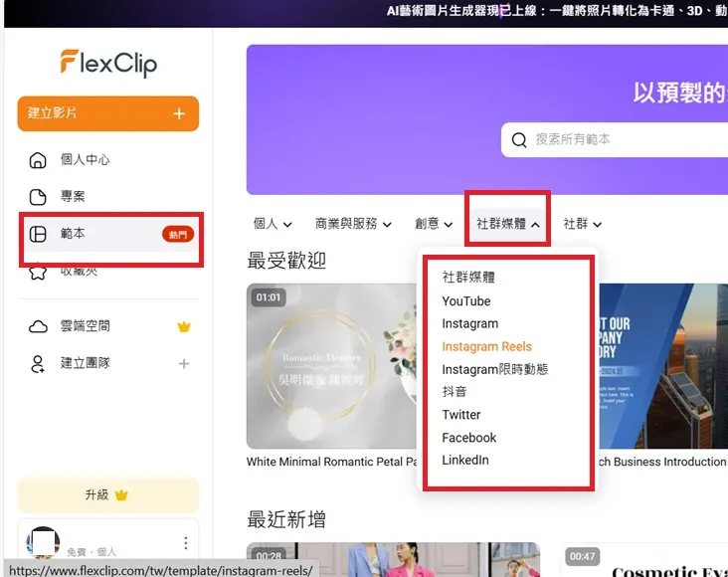Screen dimensions: 728x577
Task: Open 雲端空間 in the sidebar
Action: pos(108,326)
